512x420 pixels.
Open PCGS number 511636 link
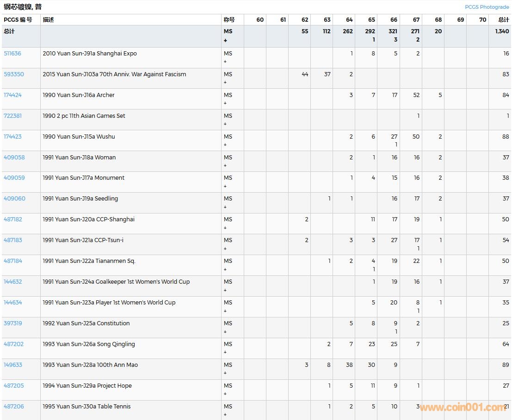[x=12, y=54]
